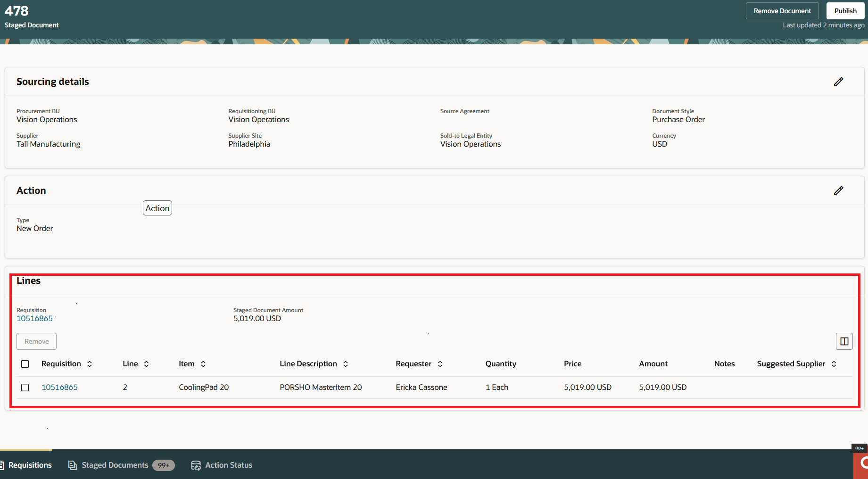Viewport: 868px width, 479px height.
Task: Publish the staged document
Action: [x=845, y=11]
